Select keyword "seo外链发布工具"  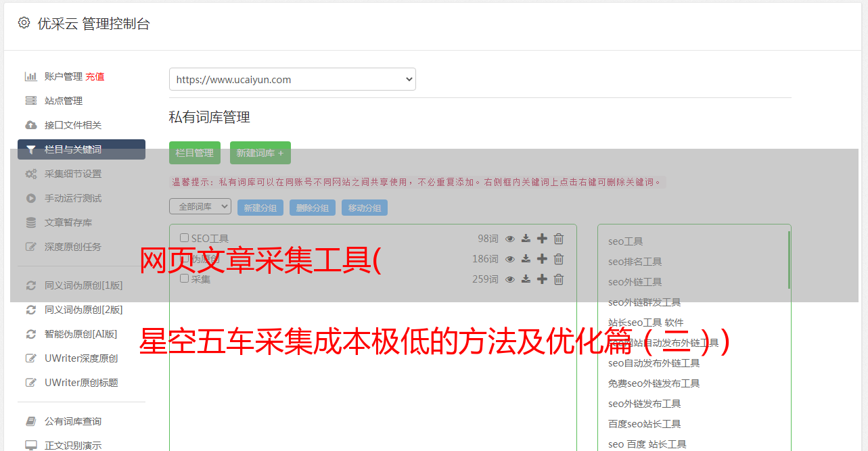(x=644, y=404)
